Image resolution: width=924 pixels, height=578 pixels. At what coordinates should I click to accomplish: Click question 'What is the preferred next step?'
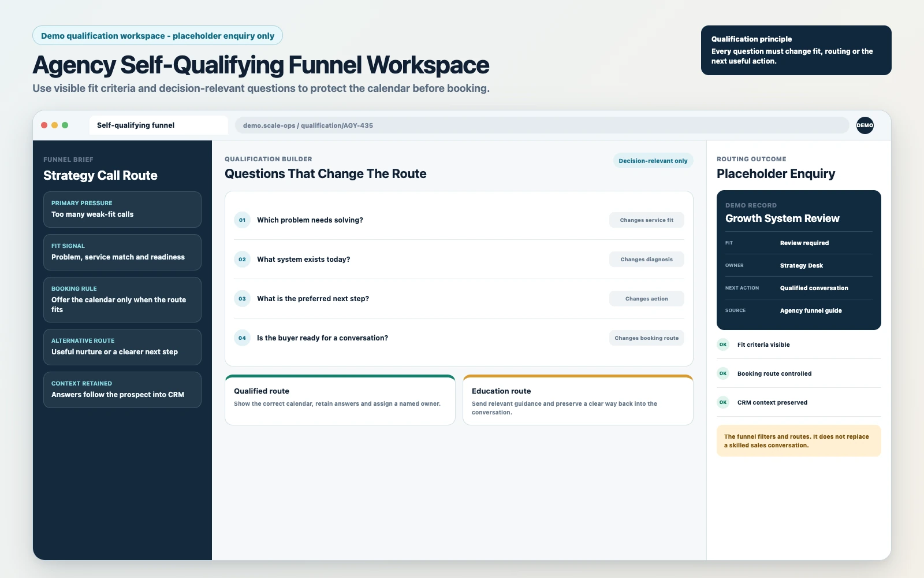(313, 299)
